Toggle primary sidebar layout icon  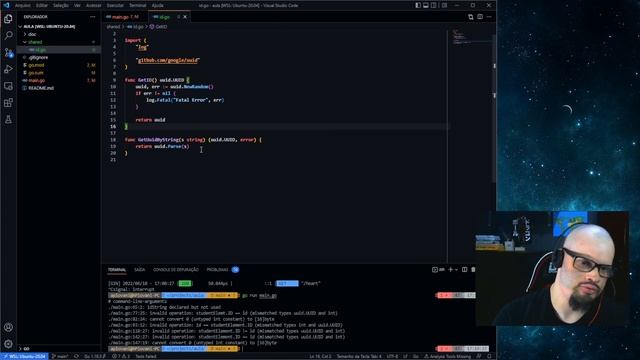click(x=418, y=5)
